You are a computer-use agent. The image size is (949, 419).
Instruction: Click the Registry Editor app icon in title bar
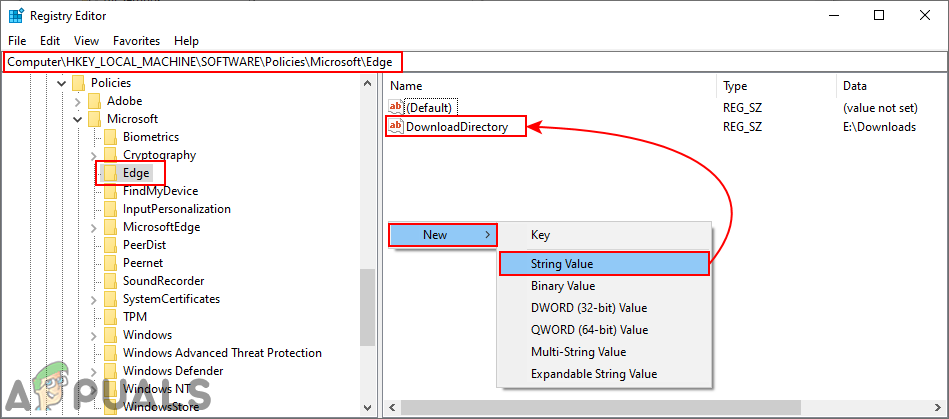pyautogui.click(x=16, y=15)
